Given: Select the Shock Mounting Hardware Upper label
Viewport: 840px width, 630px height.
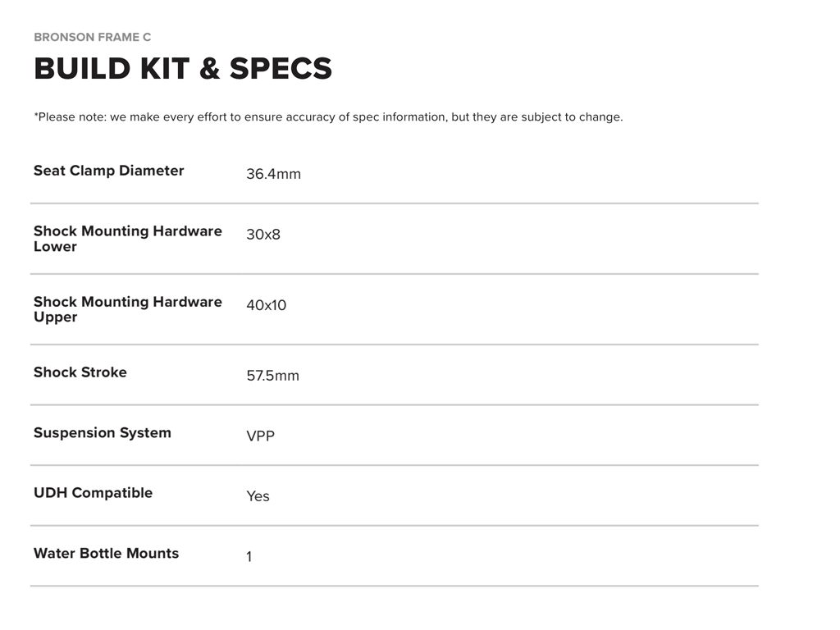Looking at the screenshot, I should [x=127, y=309].
